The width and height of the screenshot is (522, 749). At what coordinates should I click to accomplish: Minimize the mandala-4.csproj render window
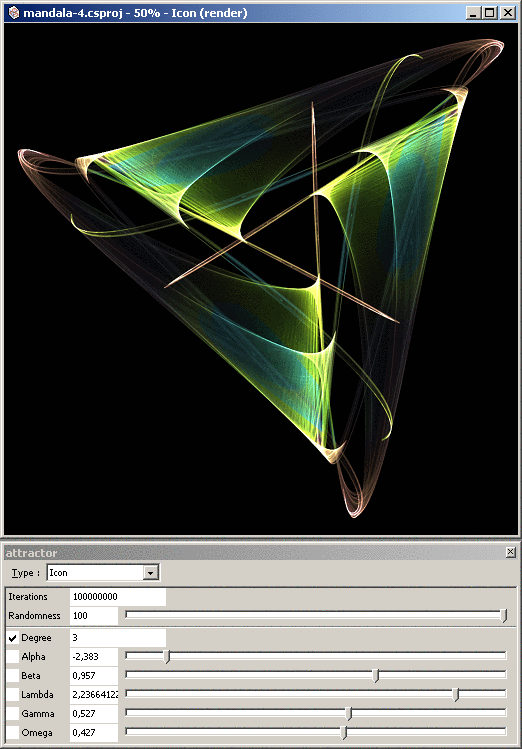473,13
